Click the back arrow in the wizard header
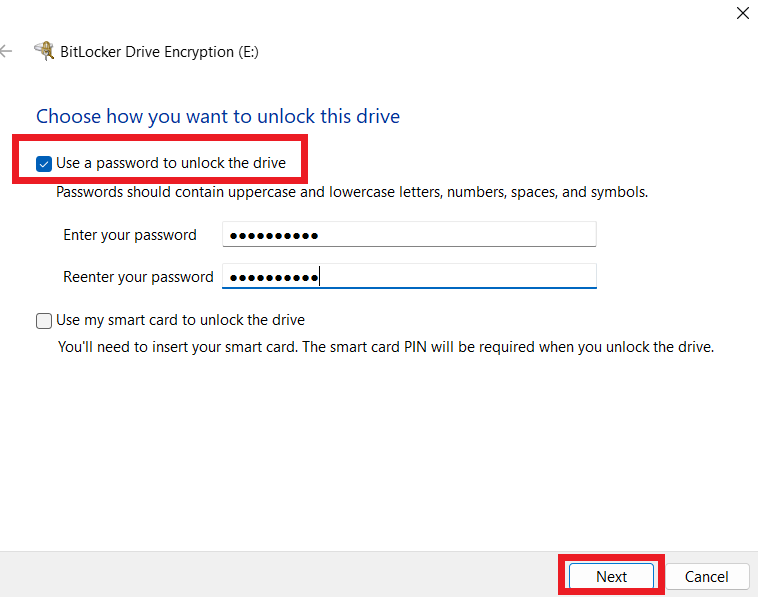 [6, 51]
